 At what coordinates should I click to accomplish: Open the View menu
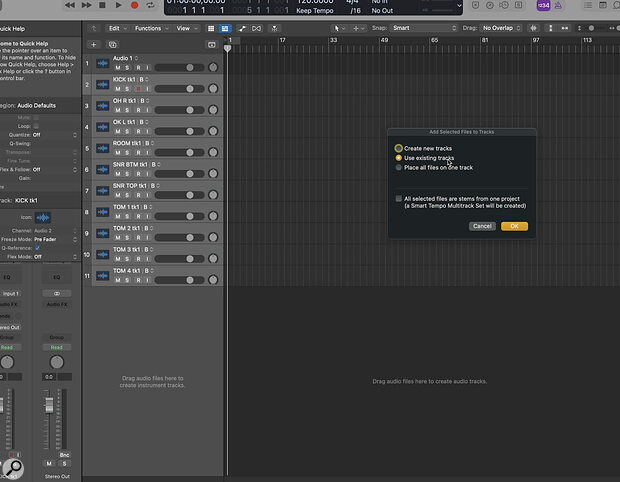[187, 28]
